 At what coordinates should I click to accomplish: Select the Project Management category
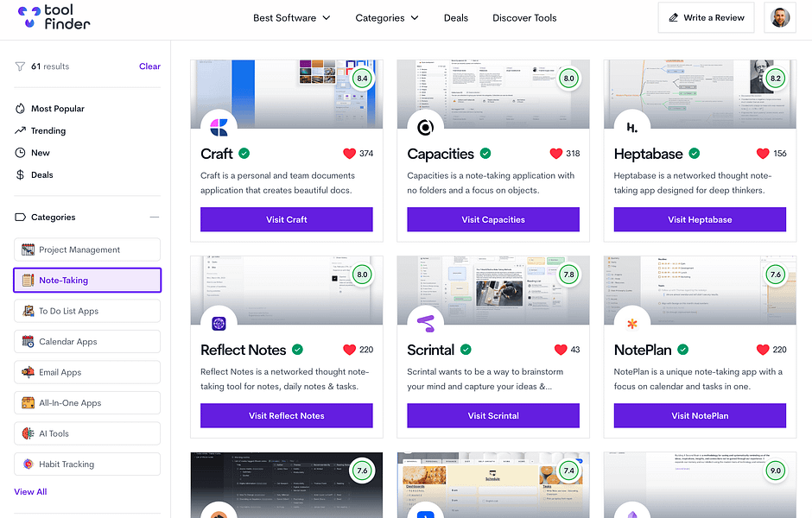pos(87,250)
